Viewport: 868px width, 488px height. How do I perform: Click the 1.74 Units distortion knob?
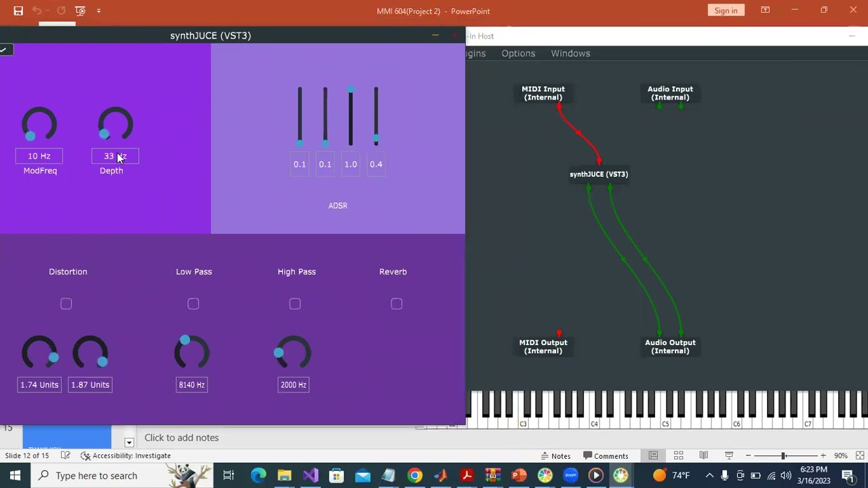pos(39,352)
